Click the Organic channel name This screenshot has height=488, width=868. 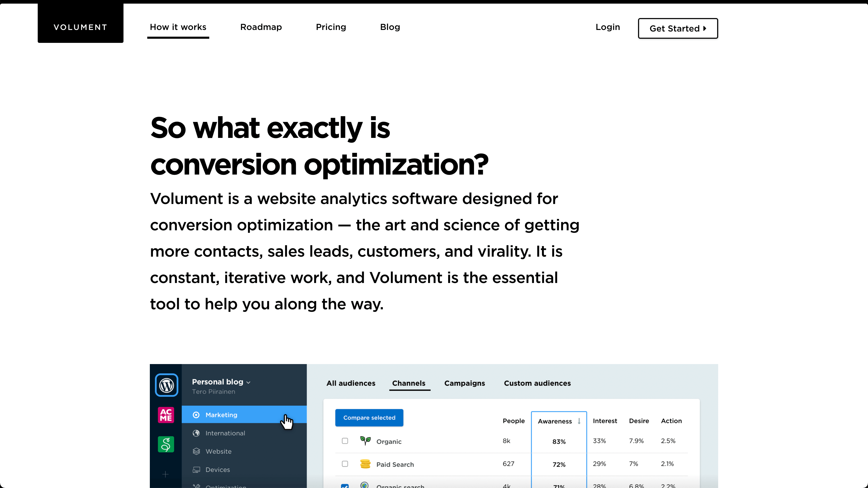(x=389, y=442)
